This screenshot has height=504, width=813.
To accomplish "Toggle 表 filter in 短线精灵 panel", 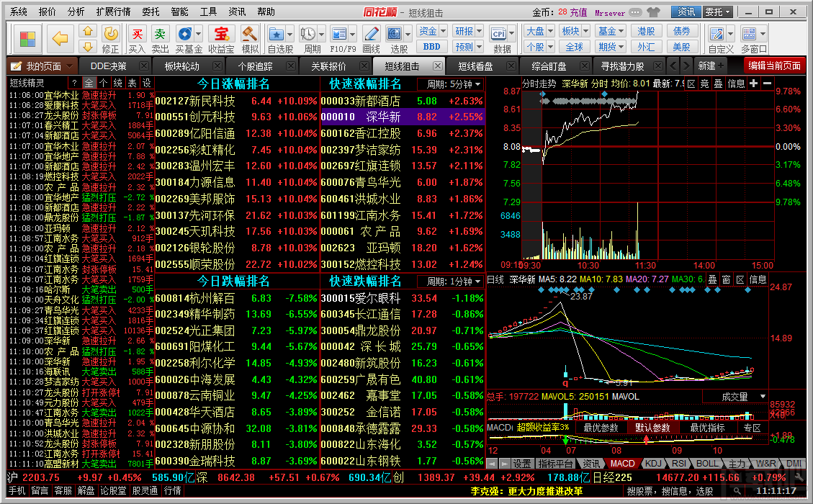I will click(132, 83).
